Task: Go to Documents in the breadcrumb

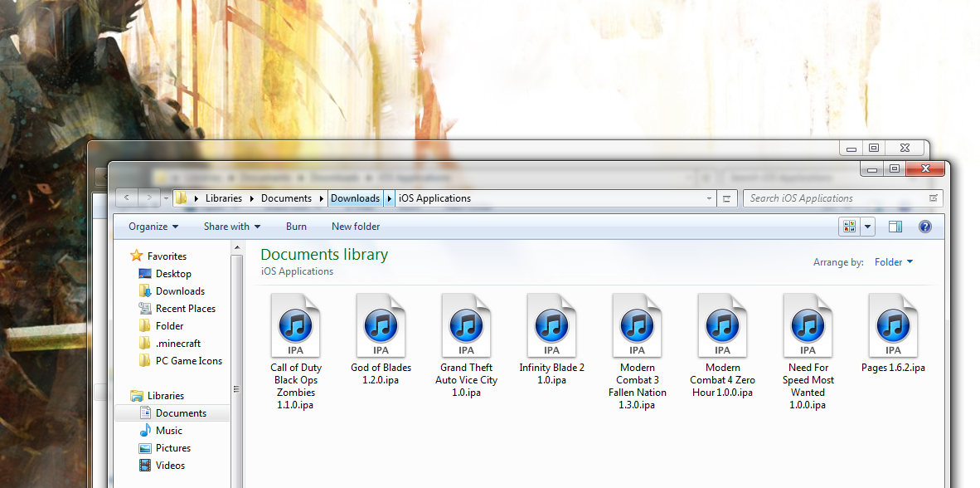Action: pos(286,198)
